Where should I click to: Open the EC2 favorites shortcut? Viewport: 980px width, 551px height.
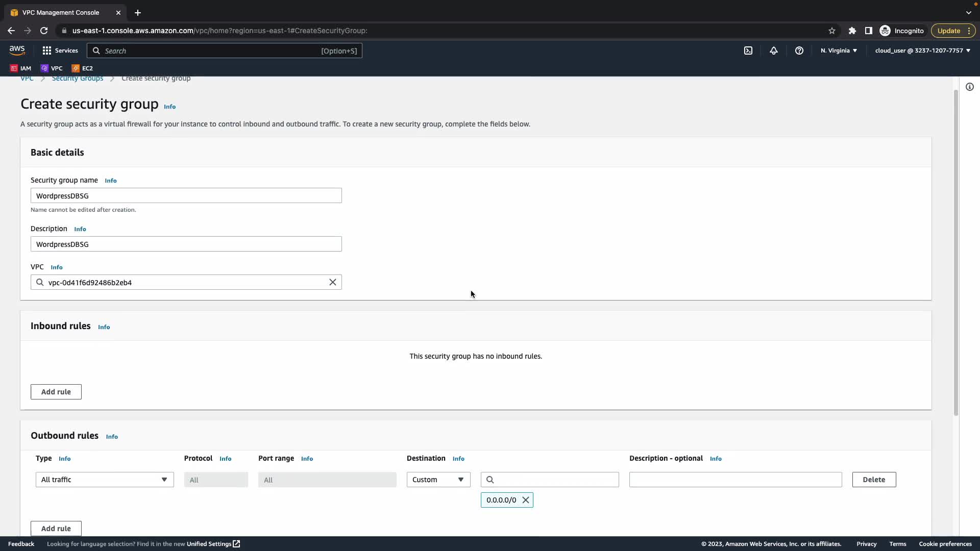83,68
